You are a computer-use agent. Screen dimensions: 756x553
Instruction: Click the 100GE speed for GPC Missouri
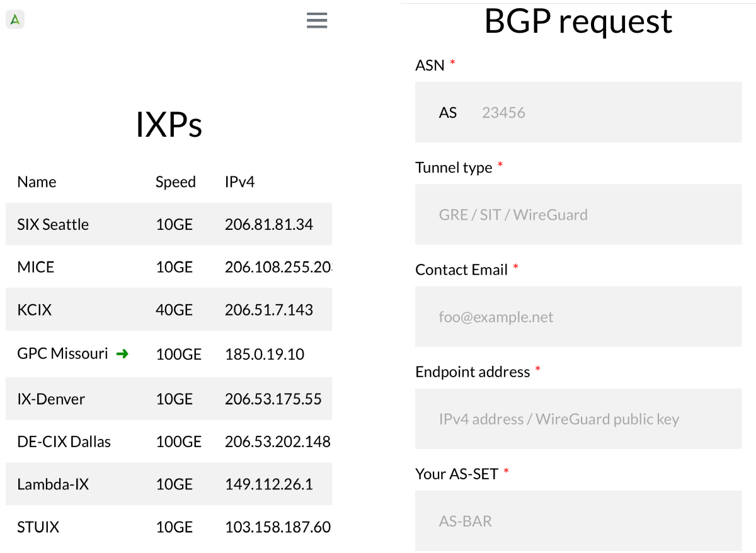tap(179, 355)
